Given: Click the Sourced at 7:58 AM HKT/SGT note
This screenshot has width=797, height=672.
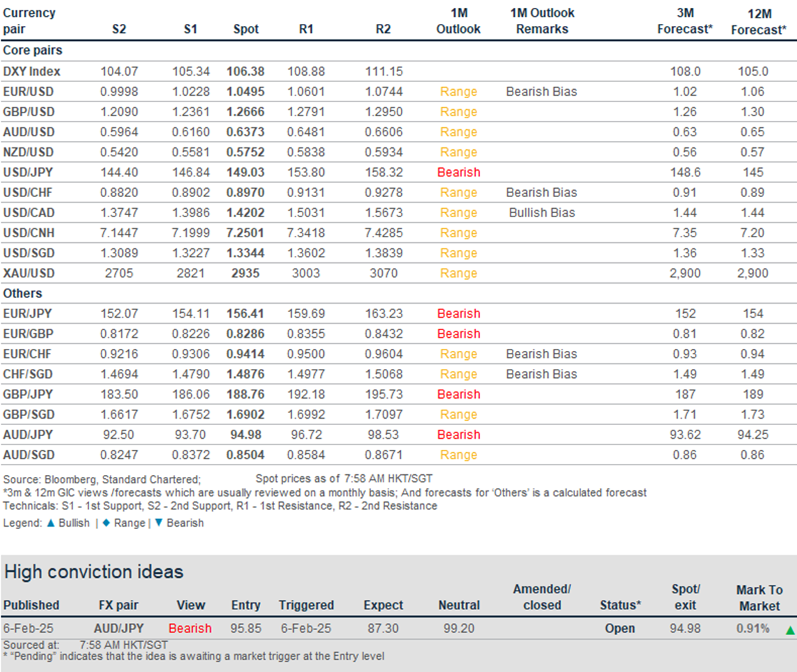Looking at the screenshot, I should pos(85,645).
